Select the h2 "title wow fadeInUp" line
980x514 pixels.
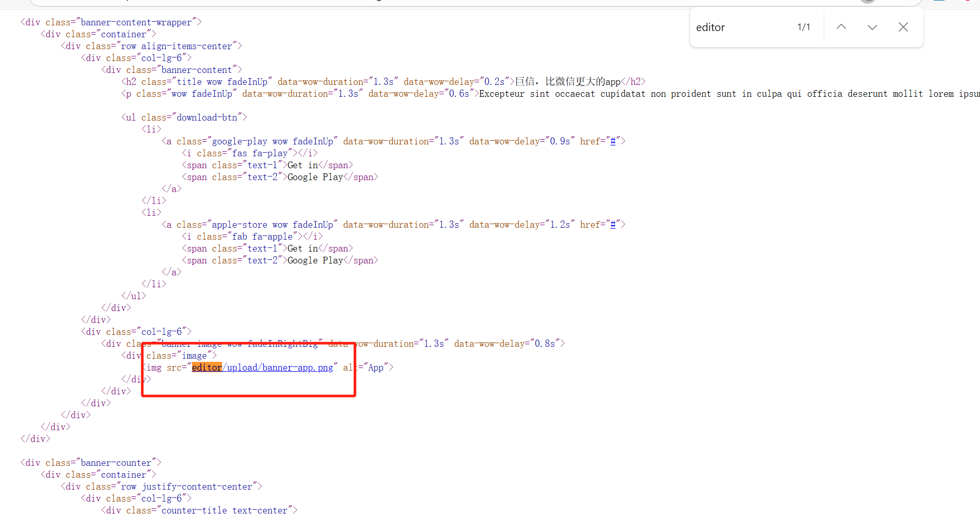(x=384, y=82)
